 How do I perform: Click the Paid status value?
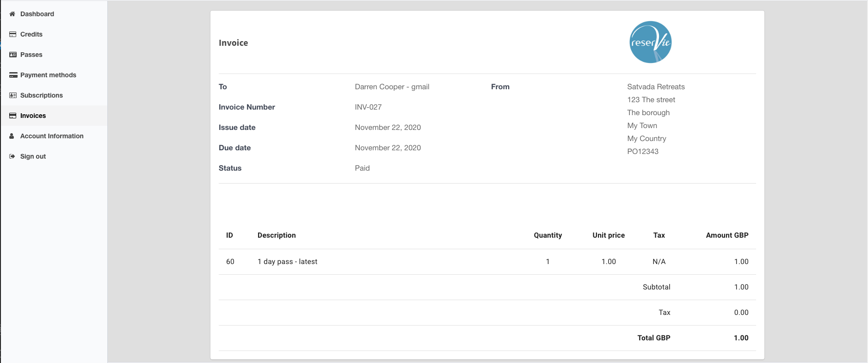(362, 168)
